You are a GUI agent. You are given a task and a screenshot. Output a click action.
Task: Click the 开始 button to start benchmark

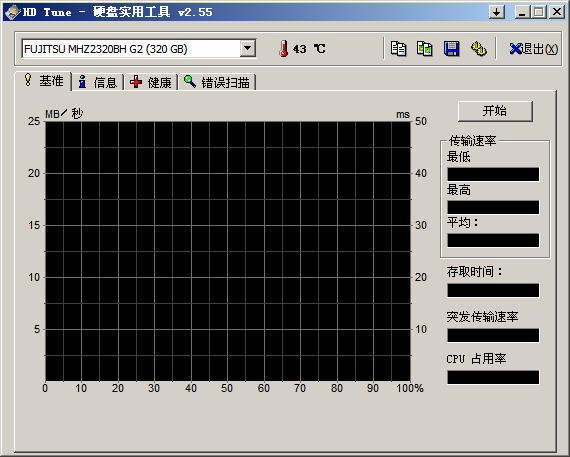pyautogui.click(x=495, y=111)
